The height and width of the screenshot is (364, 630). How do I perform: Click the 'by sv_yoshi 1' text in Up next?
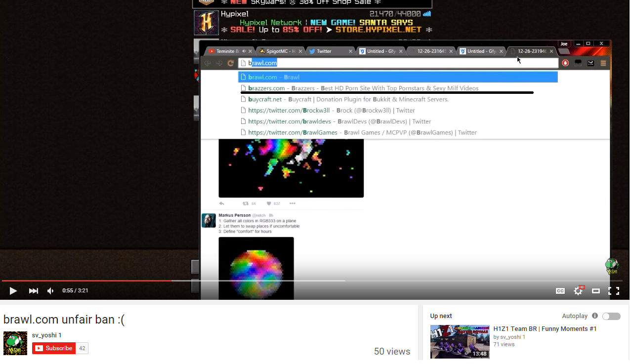509,337
